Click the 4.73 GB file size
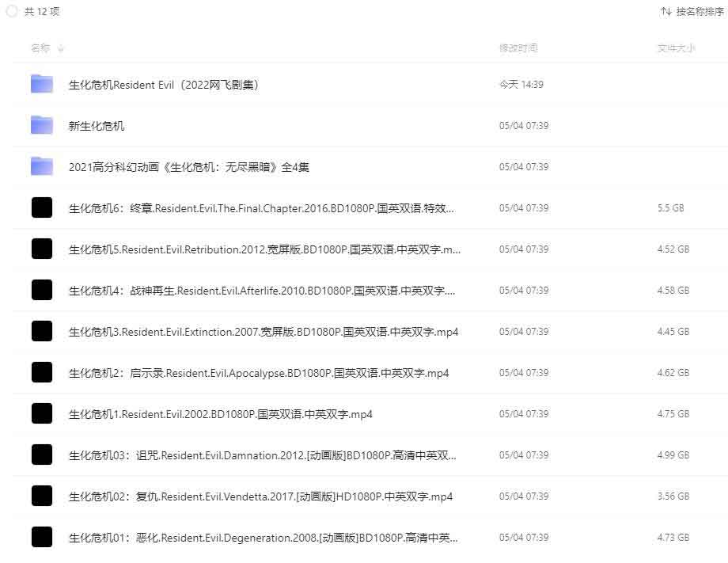 click(673, 538)
